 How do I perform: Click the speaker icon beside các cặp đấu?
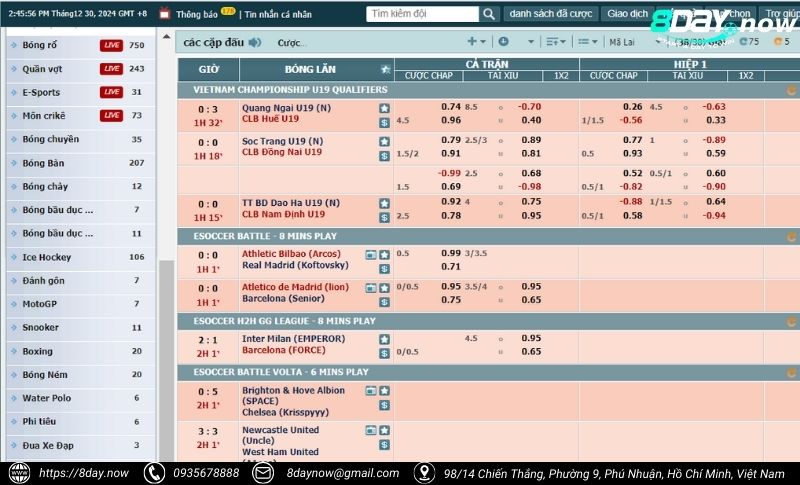point(255,42)
